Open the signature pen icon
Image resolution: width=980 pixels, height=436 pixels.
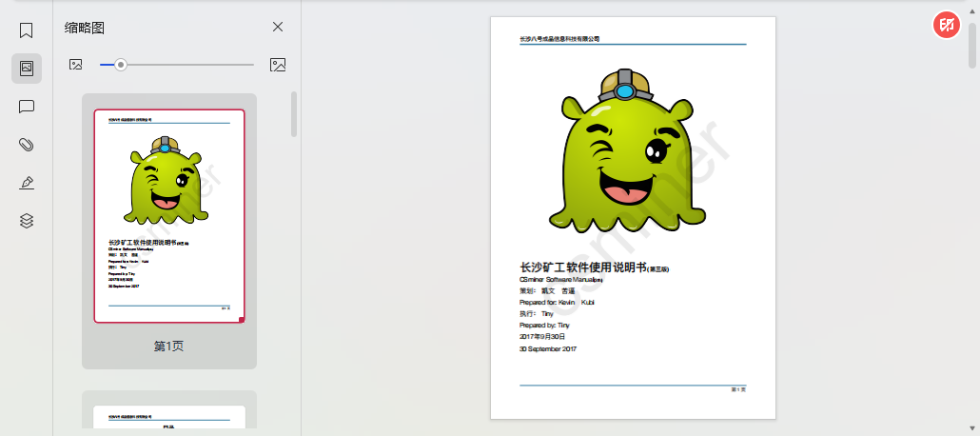click(27, 183)
